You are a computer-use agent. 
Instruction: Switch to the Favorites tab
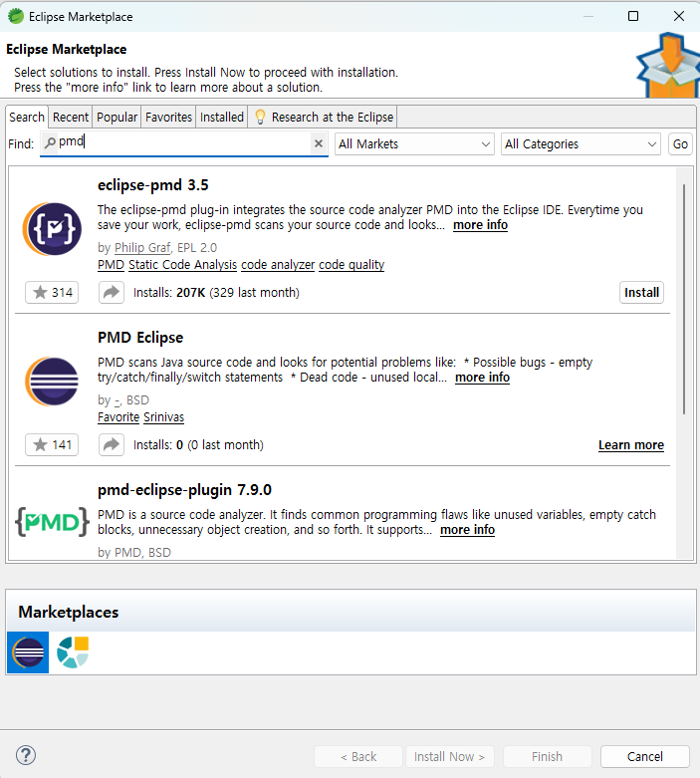point(168,118)
